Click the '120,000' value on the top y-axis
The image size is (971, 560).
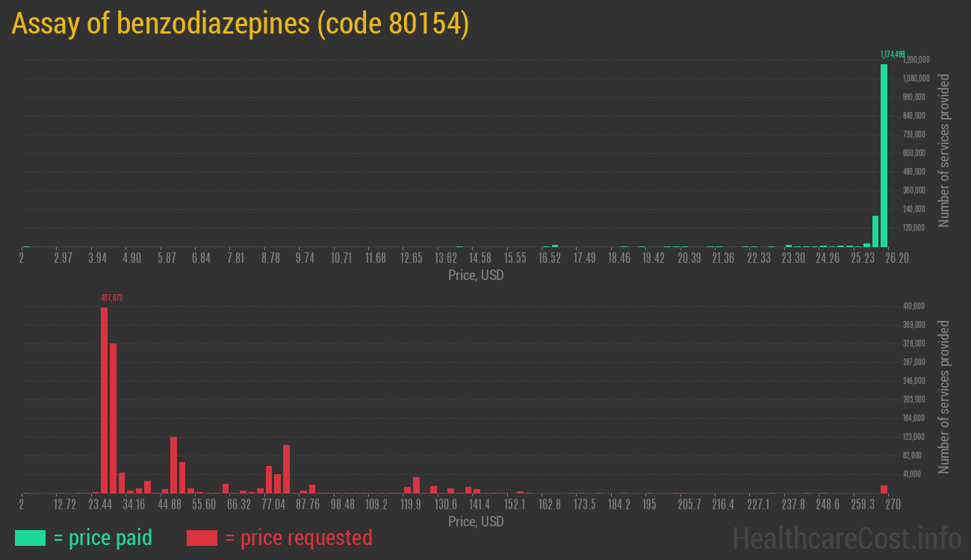(x=915, y=227)
